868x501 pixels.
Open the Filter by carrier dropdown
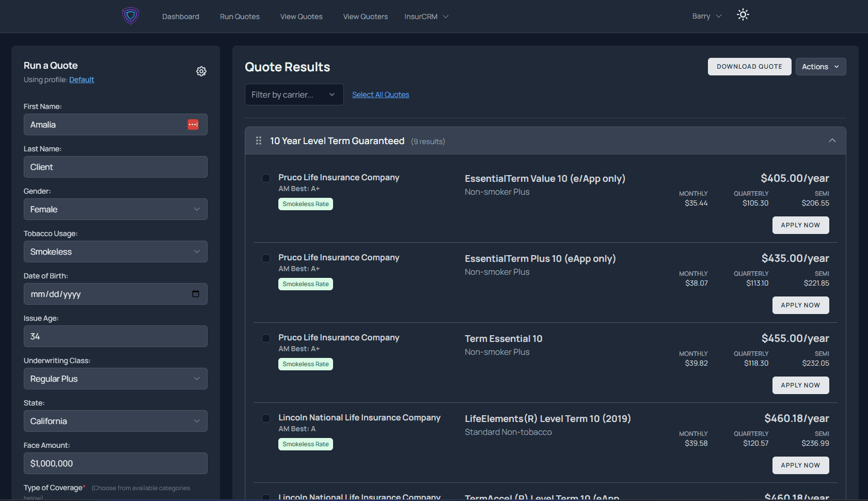pyautogui.click(x=294, y=95)
